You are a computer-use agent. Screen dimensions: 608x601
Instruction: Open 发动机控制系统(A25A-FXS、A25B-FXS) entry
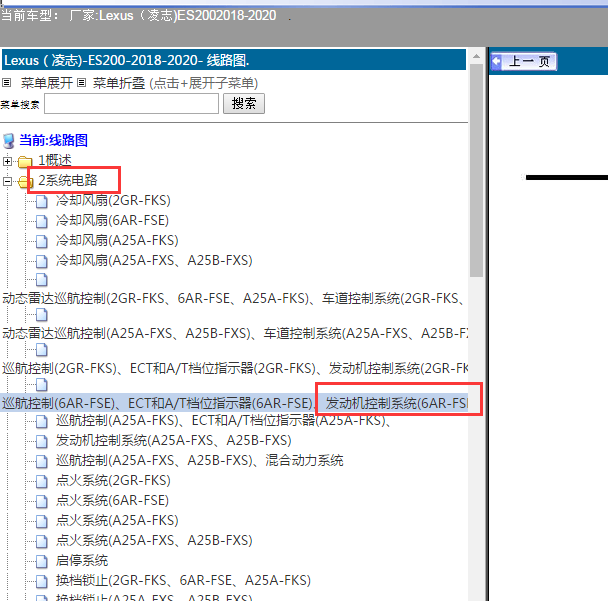[174, 440]
